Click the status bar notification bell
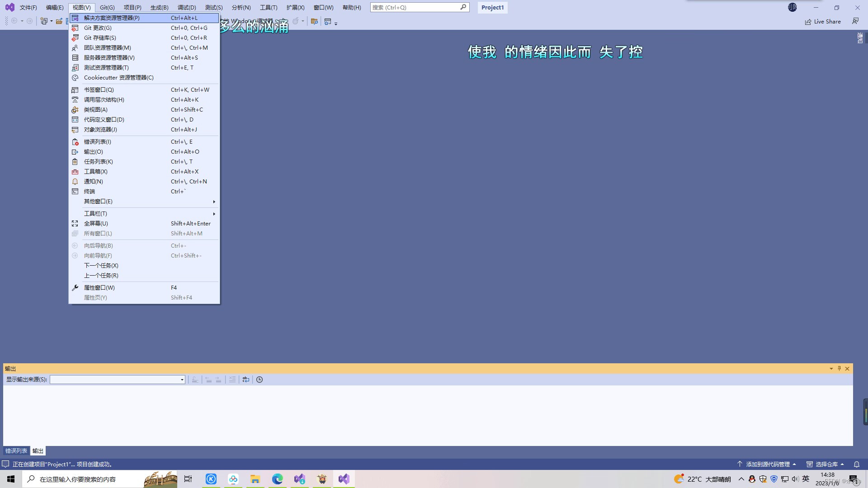The width and height of the screenshot is (868, 488). pyautogui.click(x=856, y=464)
